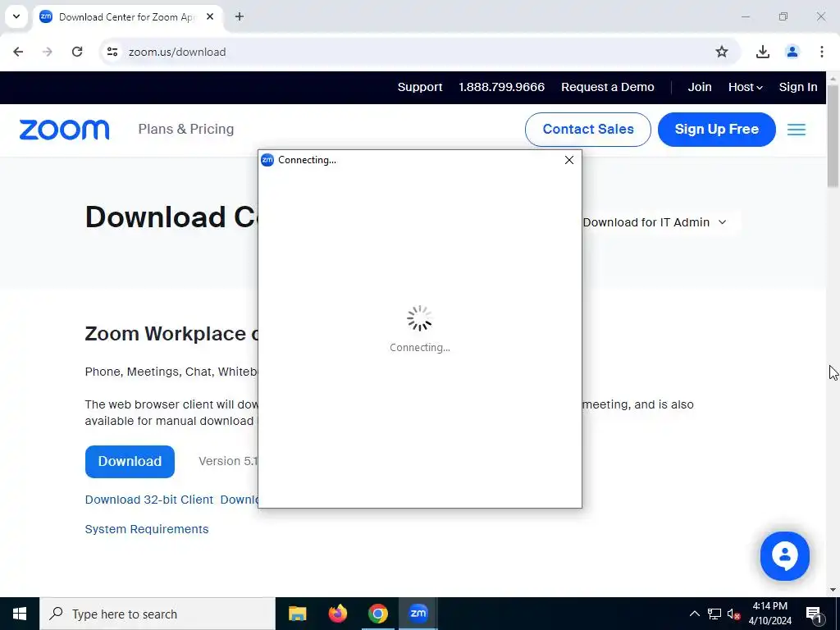
Task: Click phone number 1.888.799.9666
Action: [x=501, y=87]
